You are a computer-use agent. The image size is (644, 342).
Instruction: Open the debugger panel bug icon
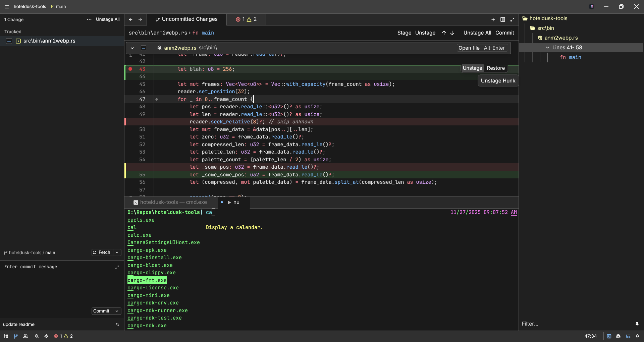click(x=619, y=336)
